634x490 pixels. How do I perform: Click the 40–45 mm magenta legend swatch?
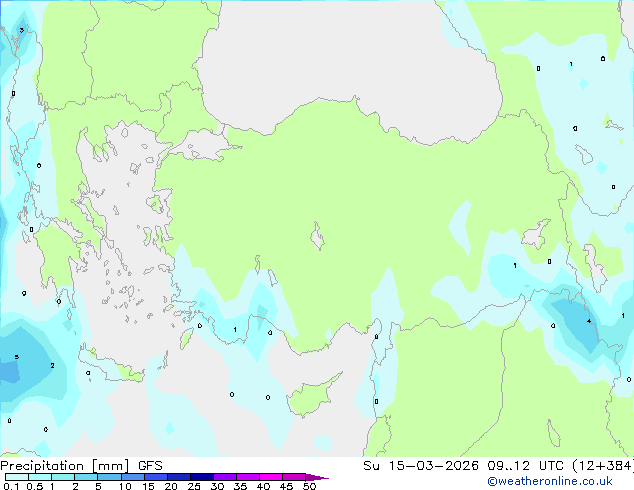(271, 477)
